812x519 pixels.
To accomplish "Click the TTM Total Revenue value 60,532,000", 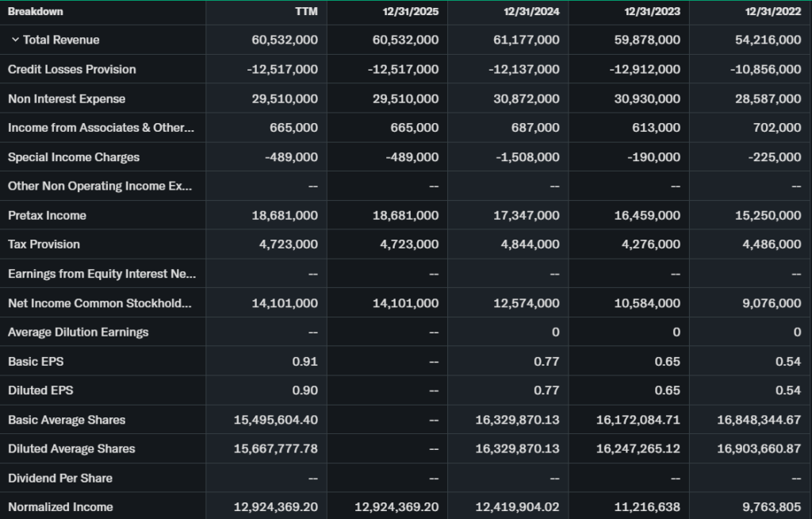I will click(282, 40).
